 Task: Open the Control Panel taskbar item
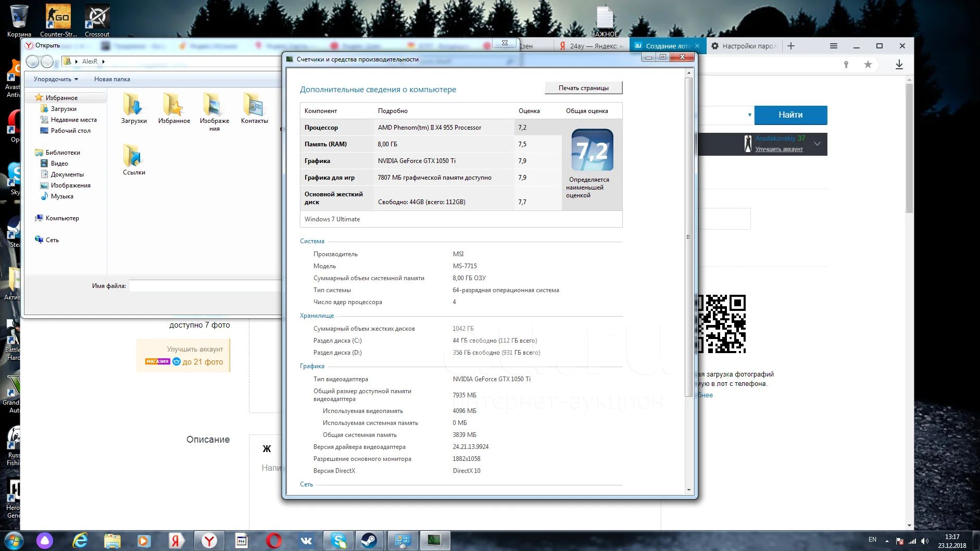[403, 541]
